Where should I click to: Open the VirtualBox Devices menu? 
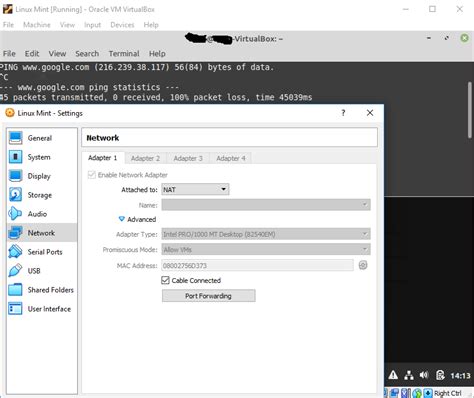(x=122, y=25)
